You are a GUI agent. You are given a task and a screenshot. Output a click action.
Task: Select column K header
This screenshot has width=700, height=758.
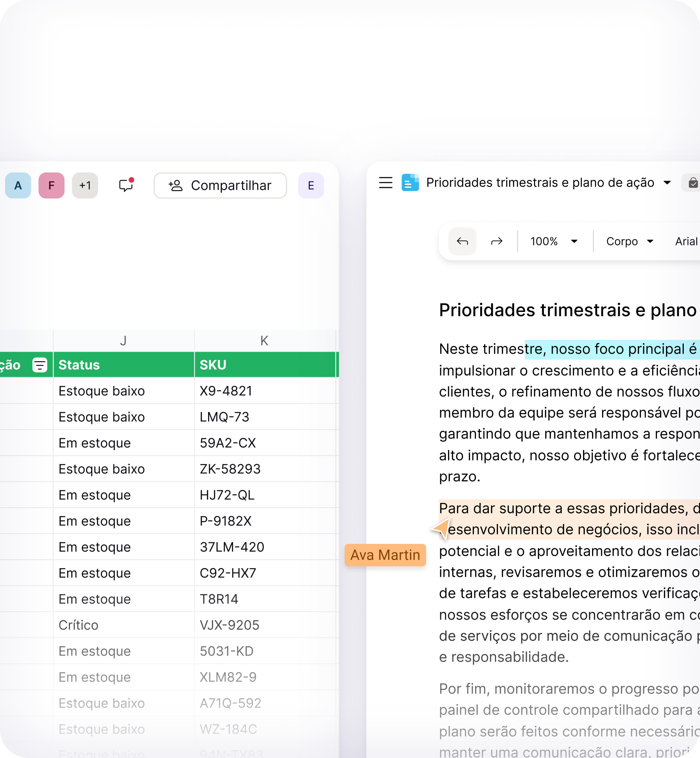click(x=264, y=341)
